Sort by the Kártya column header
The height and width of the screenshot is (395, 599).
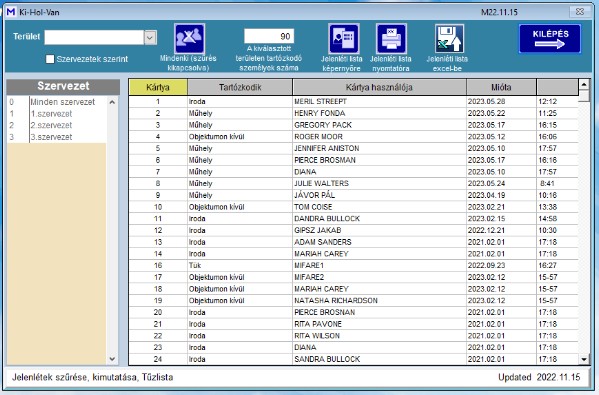point(158,87)
